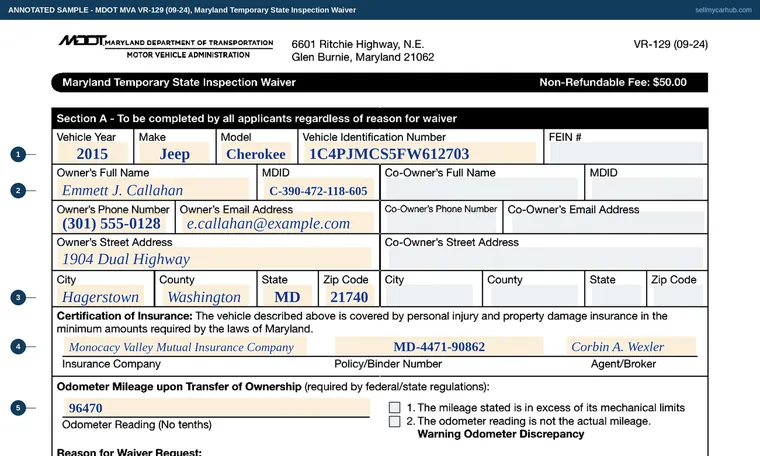Check the mileage in excess of mechanical limits box
Image resolution: width=760 pixels, height=456 pixels.
(395, 407)
